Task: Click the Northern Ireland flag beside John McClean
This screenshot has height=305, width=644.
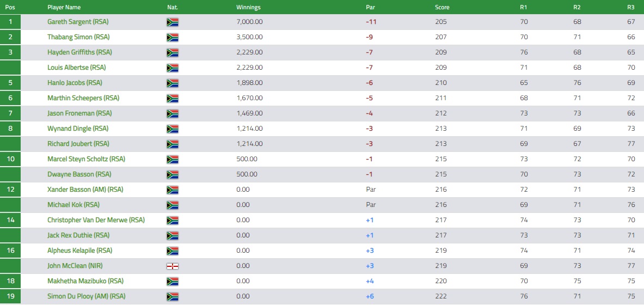Action: pos(173,266)
